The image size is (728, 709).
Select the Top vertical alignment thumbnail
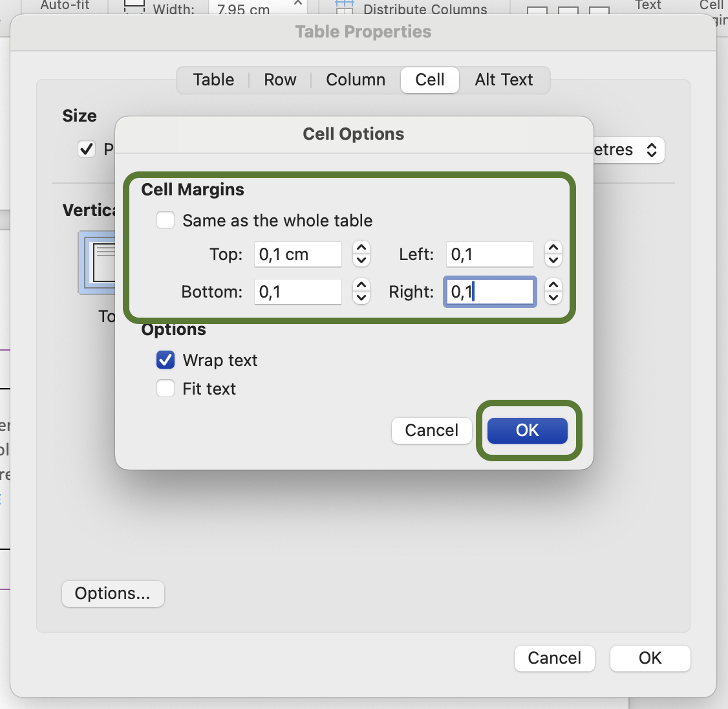[x=98, y=263]
